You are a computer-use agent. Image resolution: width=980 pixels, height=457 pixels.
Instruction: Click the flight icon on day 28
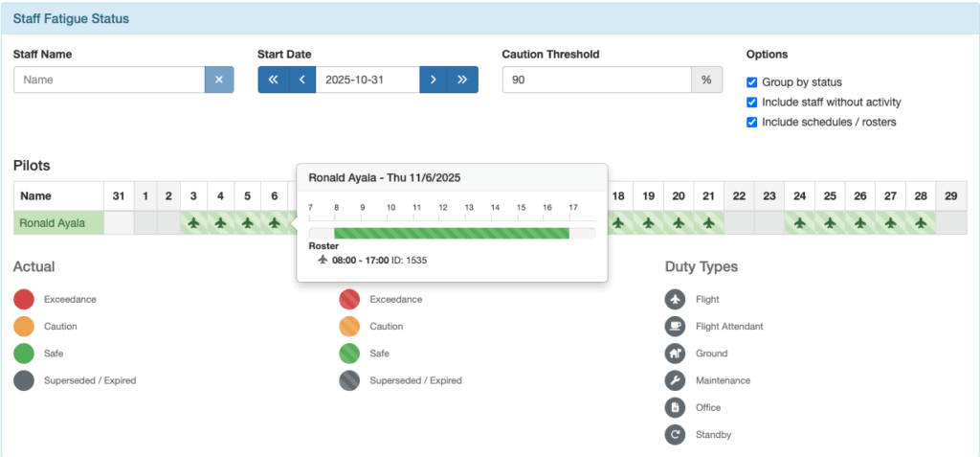[x=920, y=223]
